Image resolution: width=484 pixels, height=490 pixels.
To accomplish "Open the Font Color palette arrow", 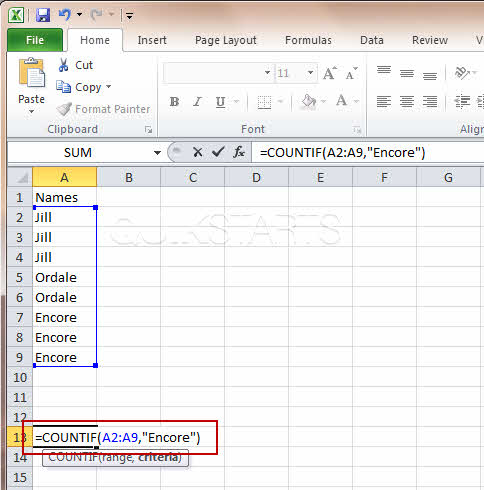I will point(356,101).
